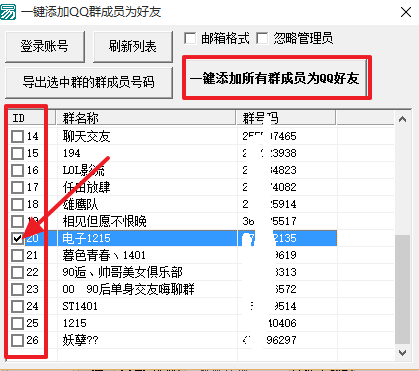Click group number ending 4823

coord(269,170)
